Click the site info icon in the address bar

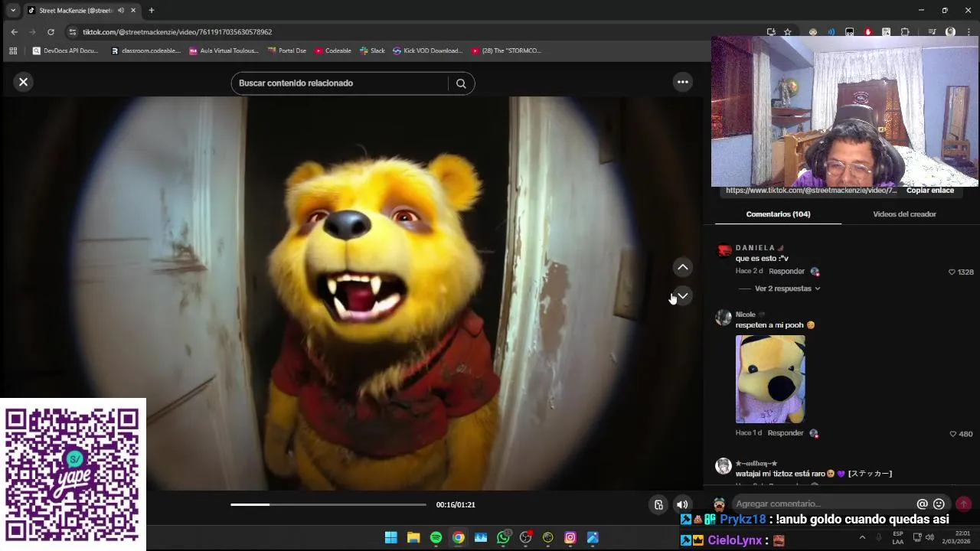pos(73,32)
